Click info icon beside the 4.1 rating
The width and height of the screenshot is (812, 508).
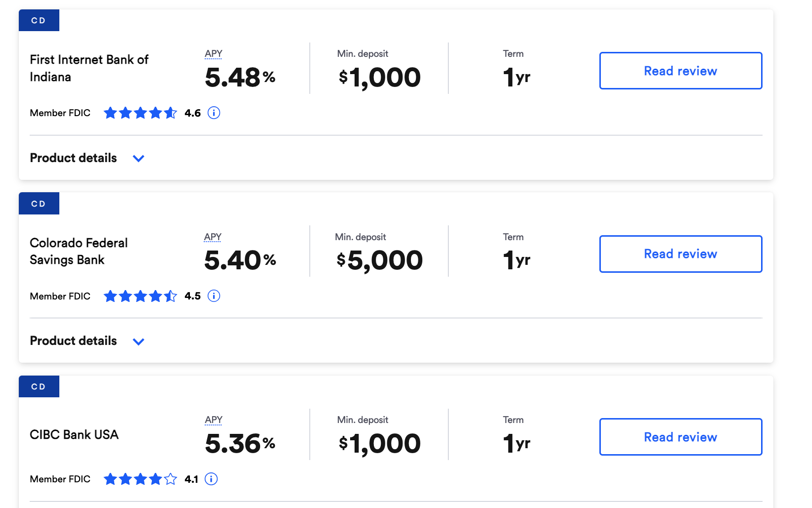(x=211, y=479)
